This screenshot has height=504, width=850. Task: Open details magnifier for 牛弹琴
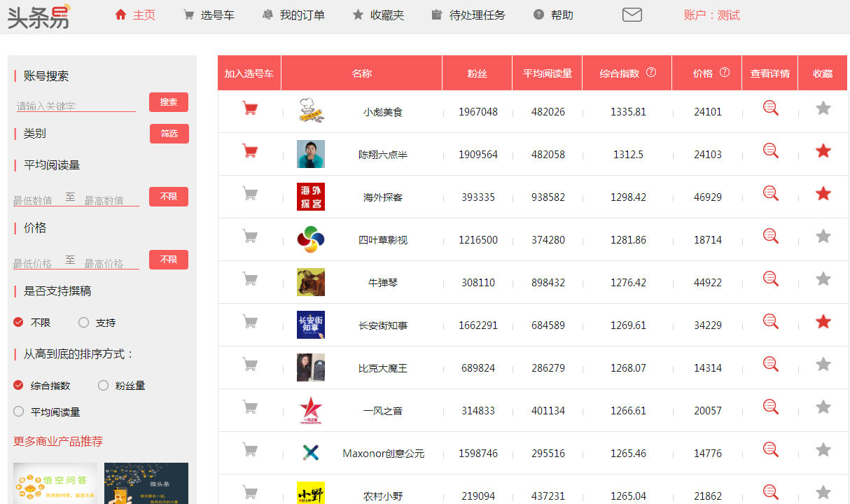coord(770,279)
